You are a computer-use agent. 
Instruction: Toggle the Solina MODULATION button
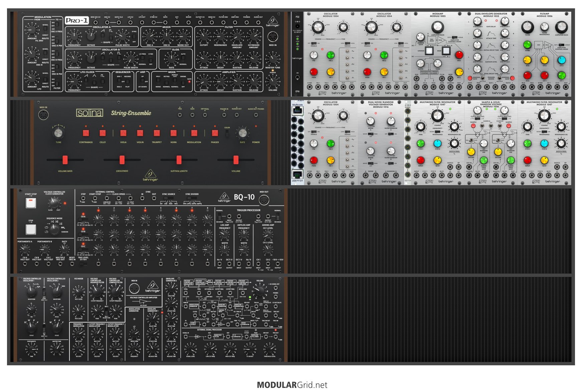[194, 133]
